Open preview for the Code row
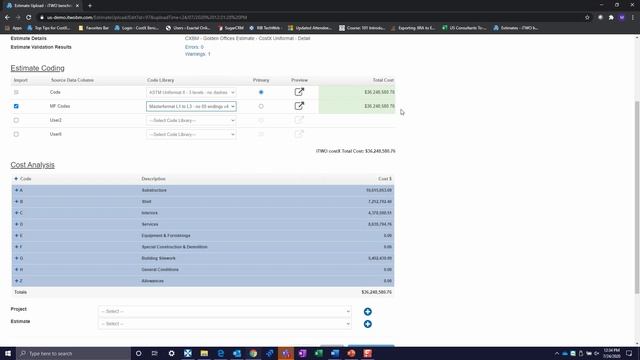This screenshot has height=360, width=640. (x=299, y=92)
